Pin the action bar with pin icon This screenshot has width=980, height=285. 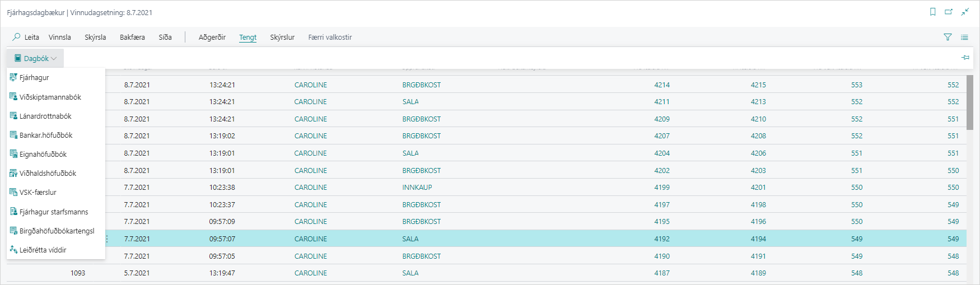click(965, 58)
